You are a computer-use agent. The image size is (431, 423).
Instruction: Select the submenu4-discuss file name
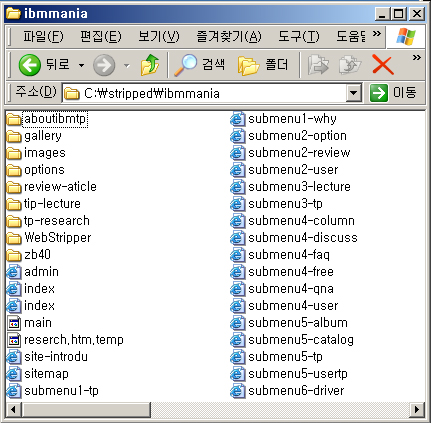(303, 238)
